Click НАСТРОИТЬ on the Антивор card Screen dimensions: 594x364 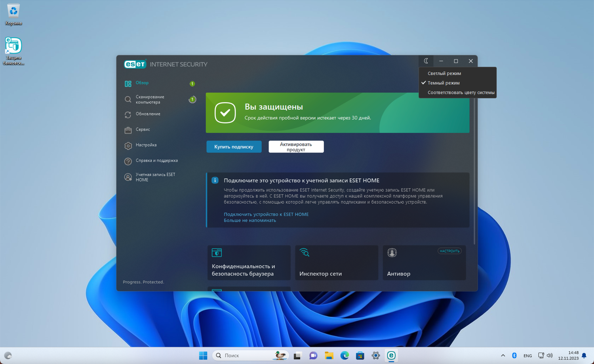[x=449, y=251]
